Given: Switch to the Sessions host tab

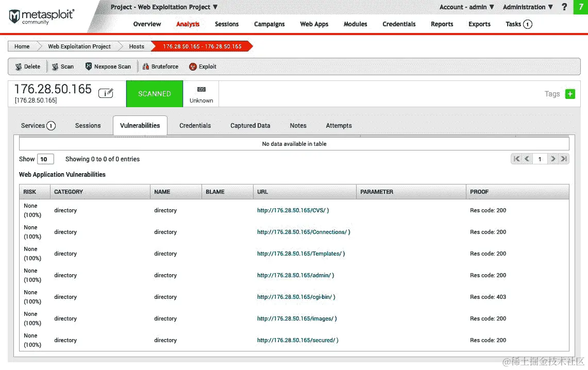Looking at the screenshot, I should 88,126.
